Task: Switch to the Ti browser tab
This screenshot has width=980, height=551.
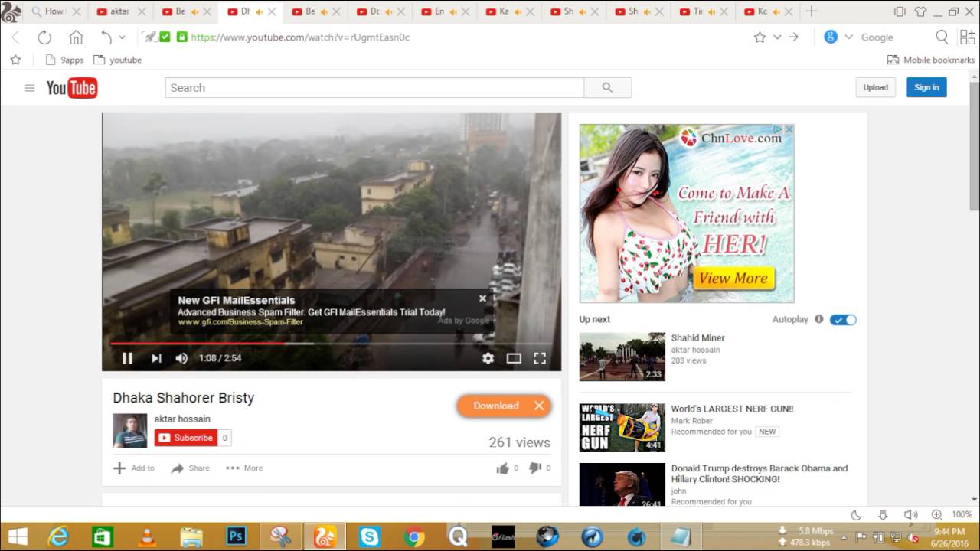Action: coord(704,11)
